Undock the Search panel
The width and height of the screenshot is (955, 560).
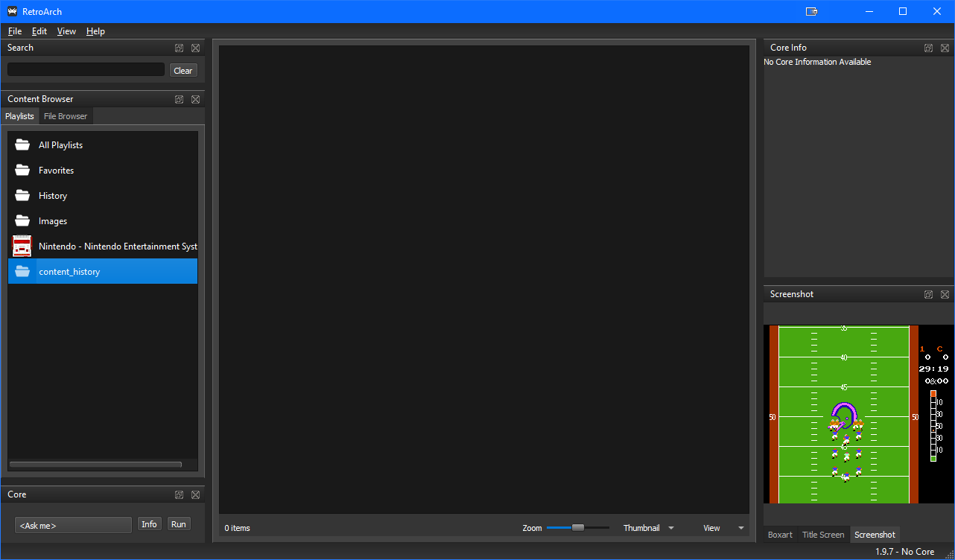tap(179, 47)
